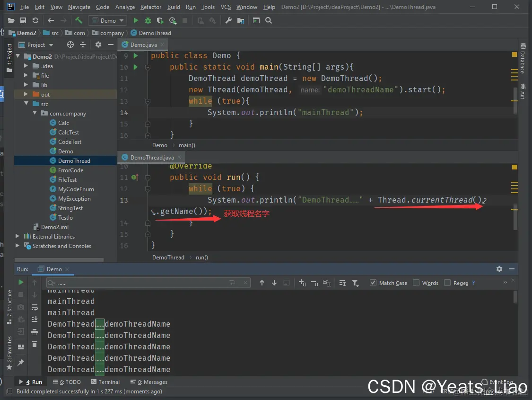The image size is (532, 400).
Task: Open Project Structure icon in toolbar
Action: [x=241, y=21]
